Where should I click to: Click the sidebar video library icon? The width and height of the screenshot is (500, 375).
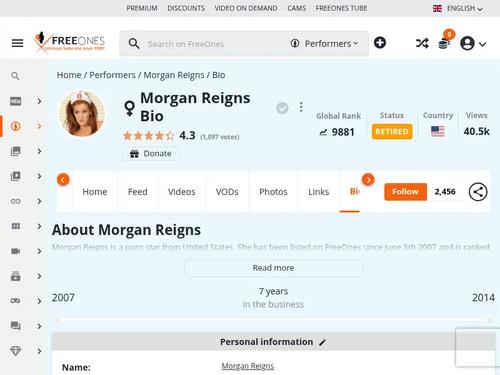click(16, 176)
